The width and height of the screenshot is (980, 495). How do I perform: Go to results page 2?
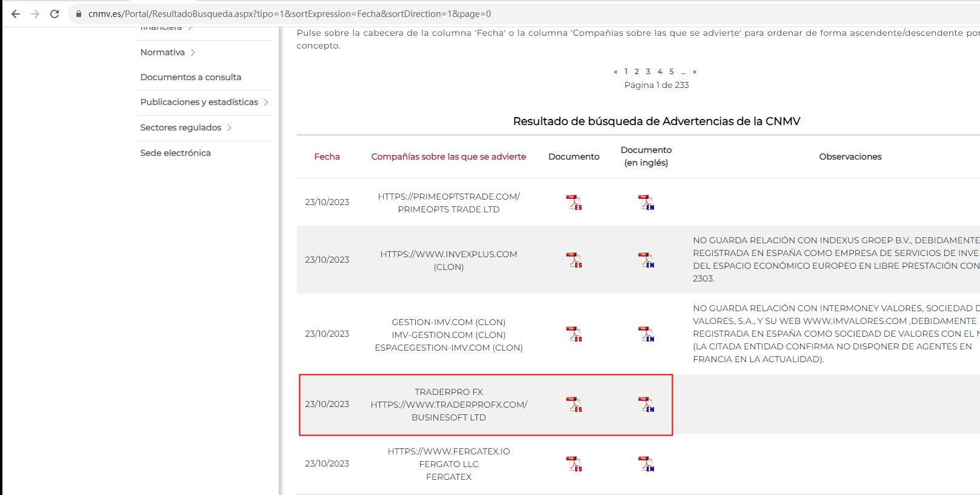point(636,72)
